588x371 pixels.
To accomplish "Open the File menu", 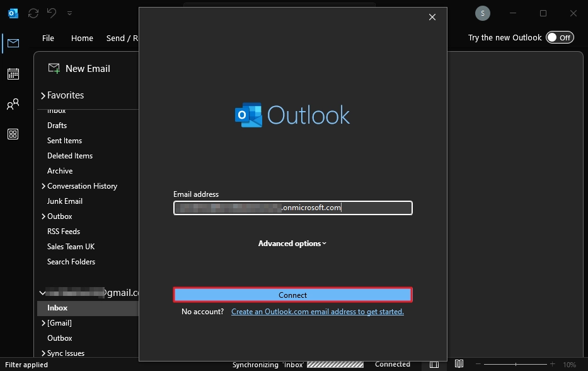I will (48, 38).
